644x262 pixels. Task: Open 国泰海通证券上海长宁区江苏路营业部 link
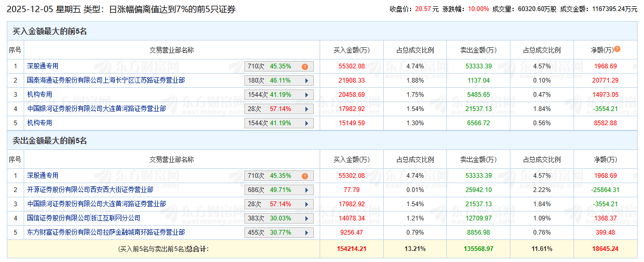click(x=106, y=80)
